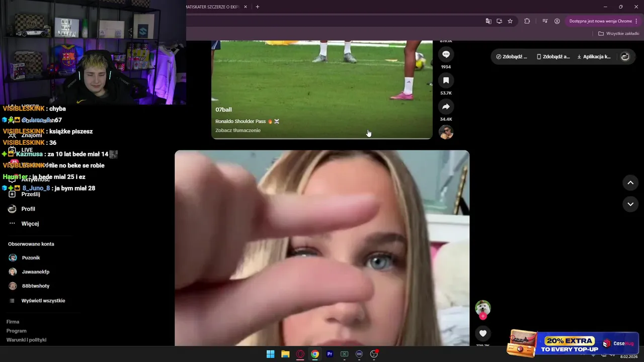Open the 07ball video sound disc avatar
The image size is (644, 362).
point(446,132)
